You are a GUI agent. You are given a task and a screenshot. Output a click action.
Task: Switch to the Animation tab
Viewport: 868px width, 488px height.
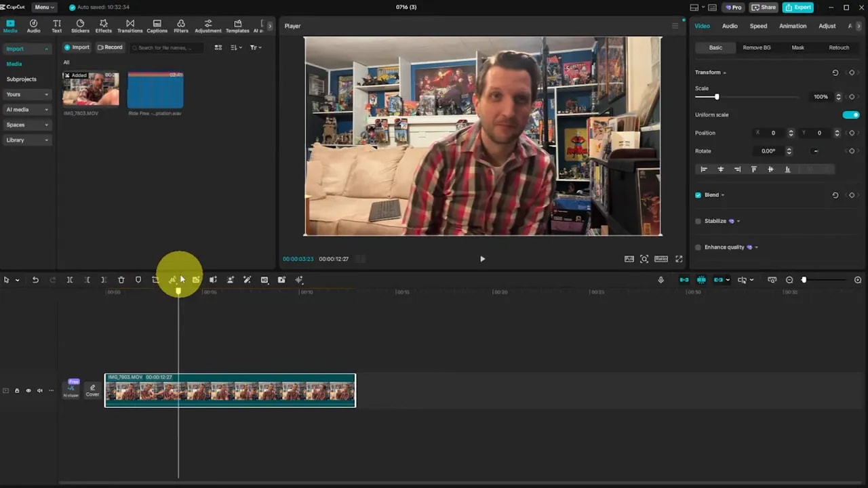click(792, 26)
